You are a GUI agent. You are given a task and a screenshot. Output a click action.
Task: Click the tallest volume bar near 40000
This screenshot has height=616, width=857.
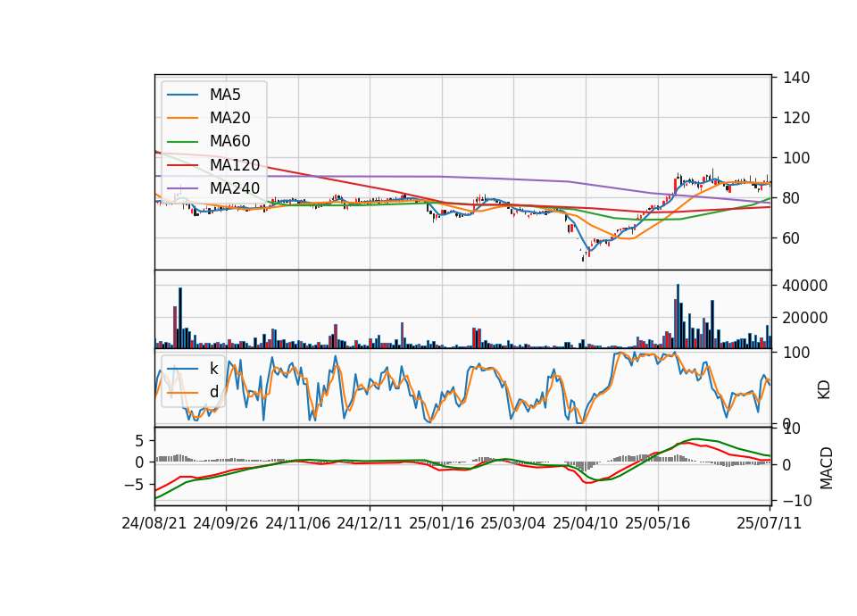coord(678,316)
